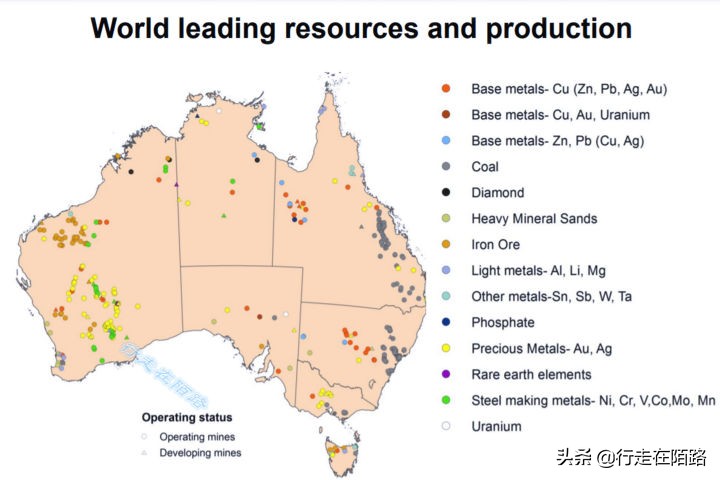Click the Operating mines circle symbol
The width and height of the screenshot is (720, 480).
[x=144, y=437]
